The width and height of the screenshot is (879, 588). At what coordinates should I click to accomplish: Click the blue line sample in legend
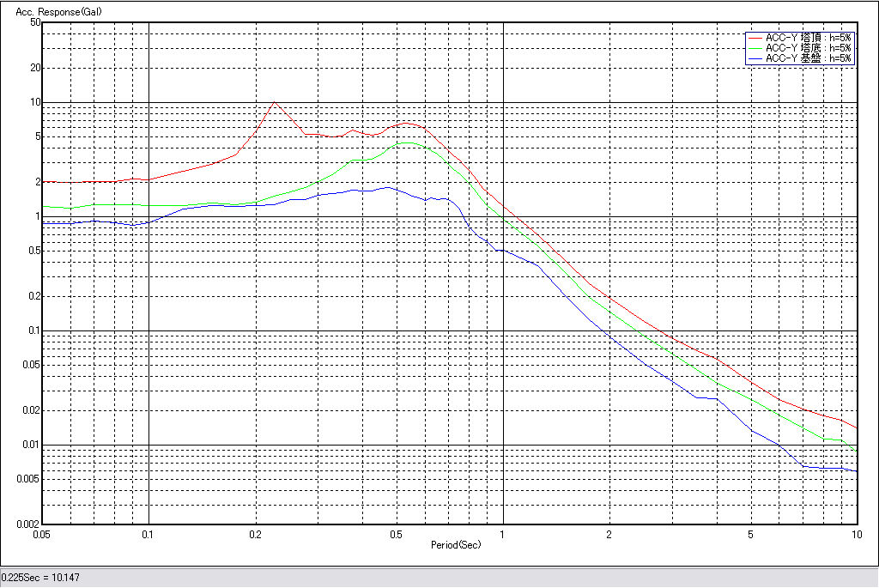(x=755, y=58)
